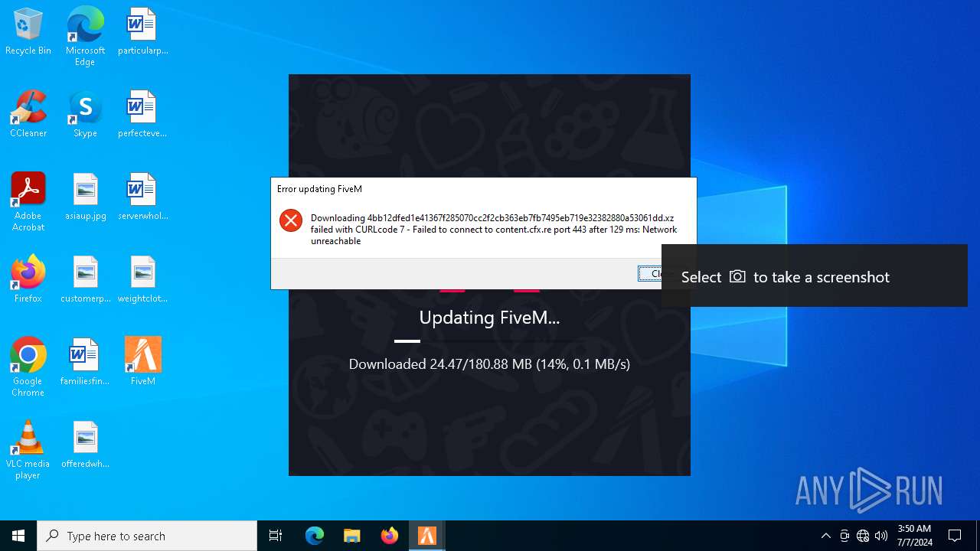Screen dimensions: 980x551
Task: Click the Updating FiveM... heading
Action: 489,318
